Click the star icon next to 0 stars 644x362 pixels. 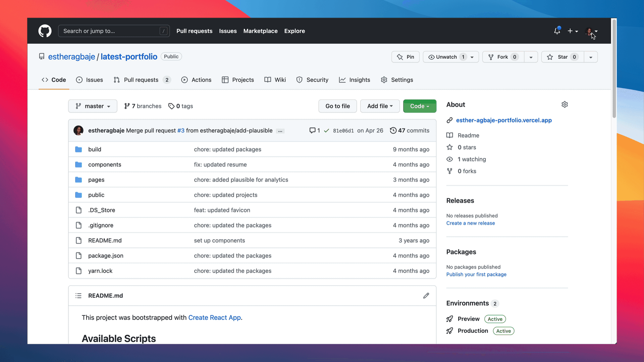coord(449,147)
